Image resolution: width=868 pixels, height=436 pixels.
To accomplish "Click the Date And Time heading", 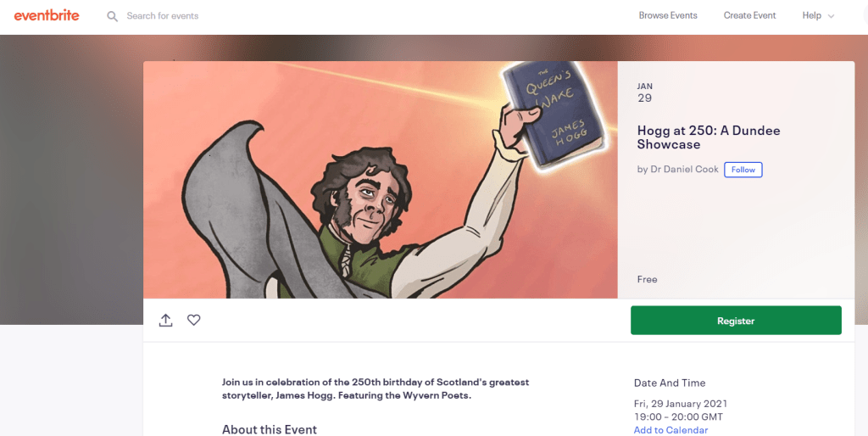I will [x=670, y=383].
